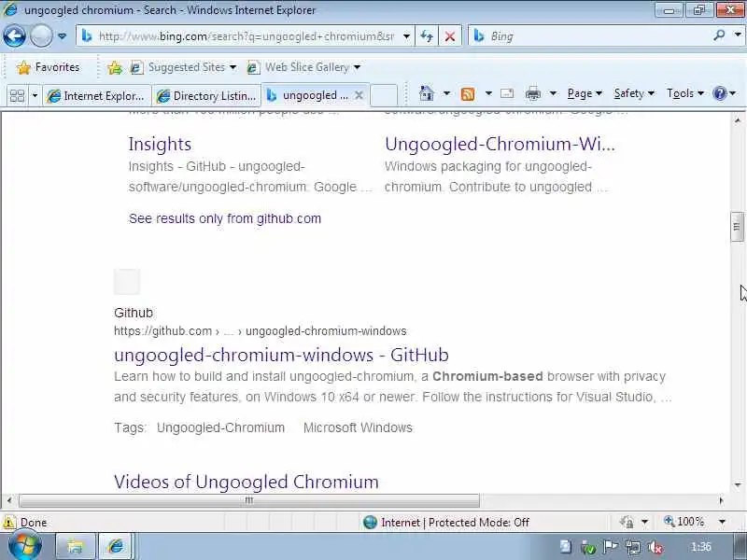
Task: Click the greyed-out Forward button
Action: pyautogui.click(x=41, y=35)
